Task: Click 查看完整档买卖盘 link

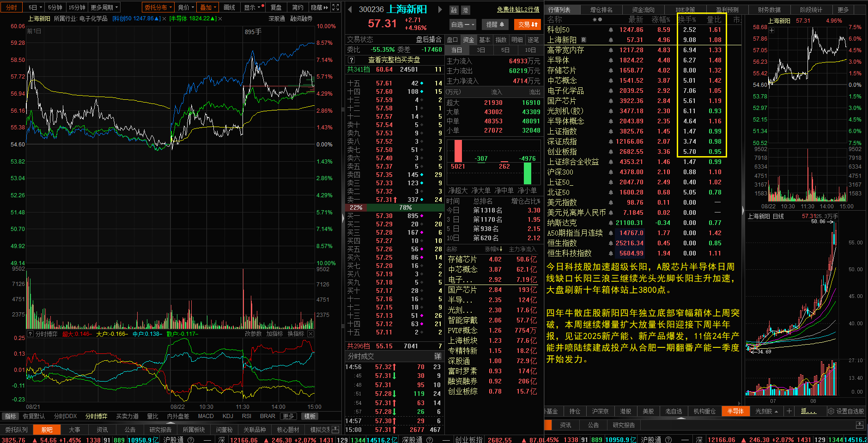Action: click(x=394, y=60)
